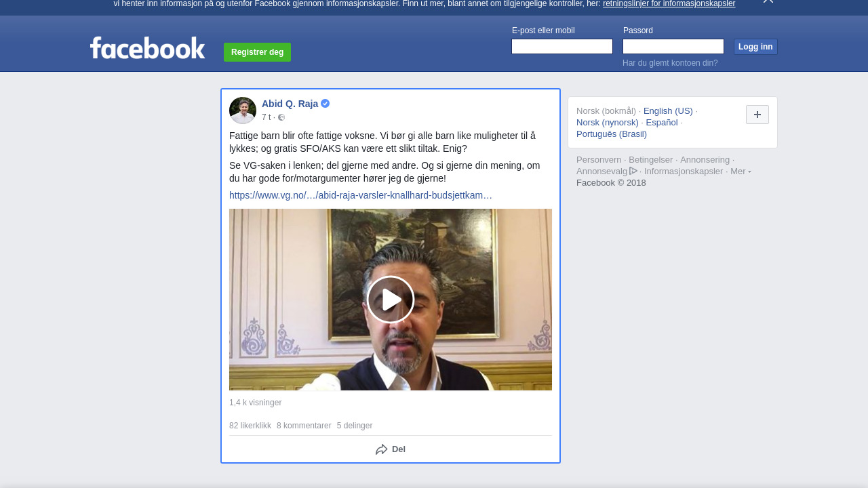
Task: Switch language to Português (Brasil)
Action: tap(612, 134)
